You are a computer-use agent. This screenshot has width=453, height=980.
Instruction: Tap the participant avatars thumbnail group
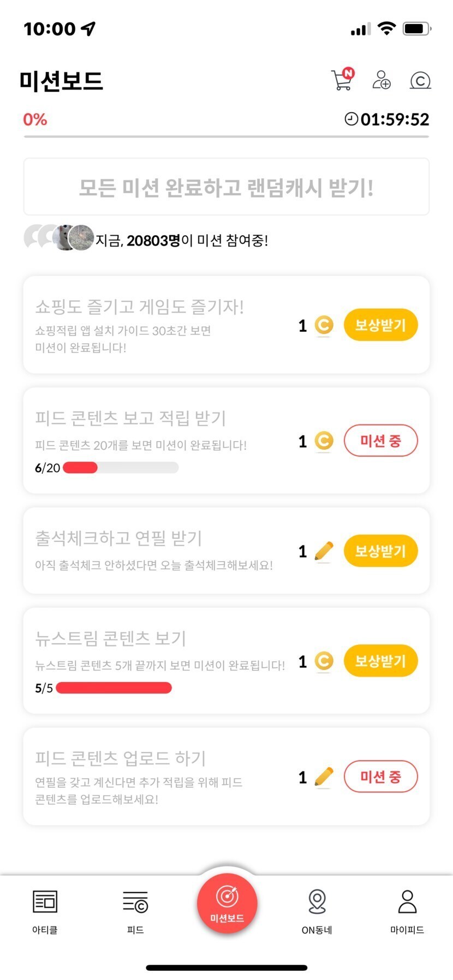pyautogui.click(x=59, y=237)
